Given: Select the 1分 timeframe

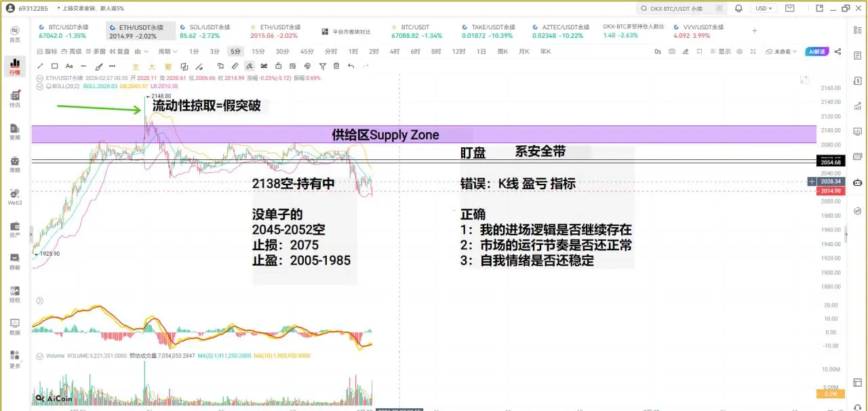Looking at the screenshot, I should [194, 52].
